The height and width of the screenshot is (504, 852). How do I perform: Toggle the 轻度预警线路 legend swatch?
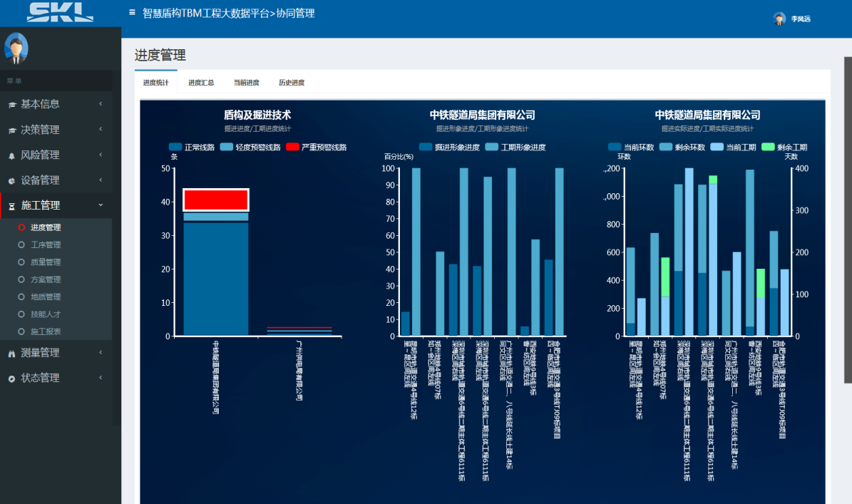pos(227,147)
